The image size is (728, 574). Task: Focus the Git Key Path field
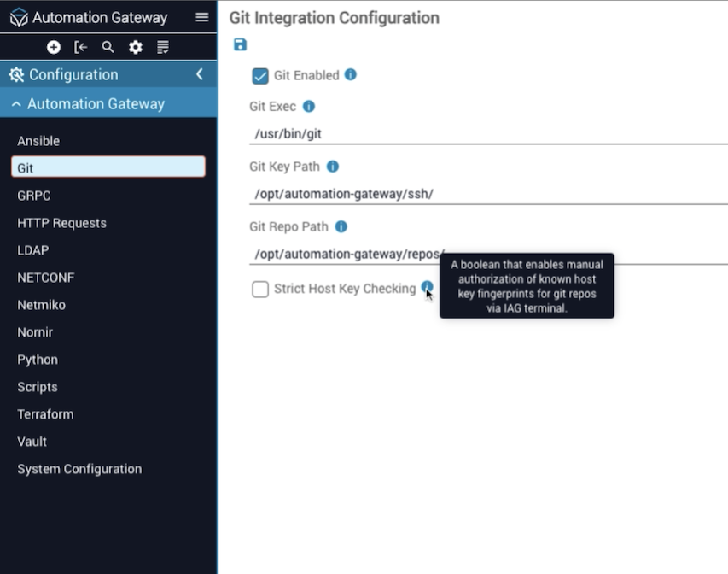pyautogui.click(x=486, y=194)
